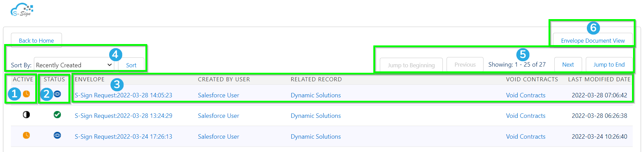Click Jump to End button
This screenshot has width=644, height=152.
[x=609, y=65]
